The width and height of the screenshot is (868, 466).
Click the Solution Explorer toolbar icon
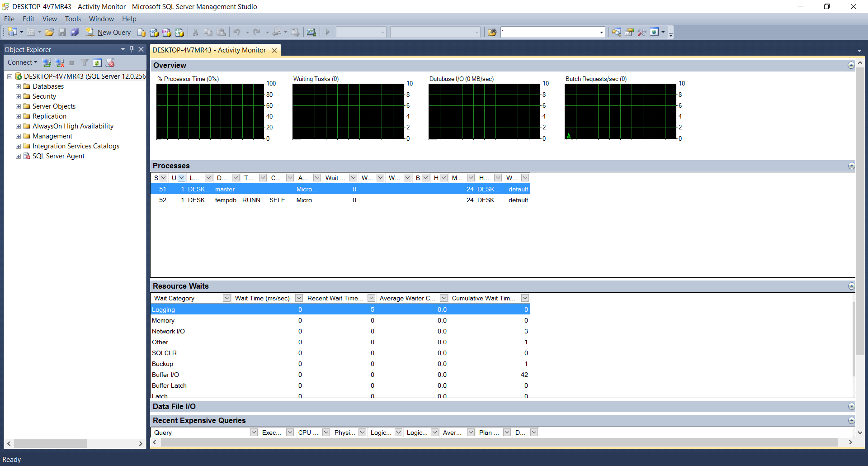(616, 32)
